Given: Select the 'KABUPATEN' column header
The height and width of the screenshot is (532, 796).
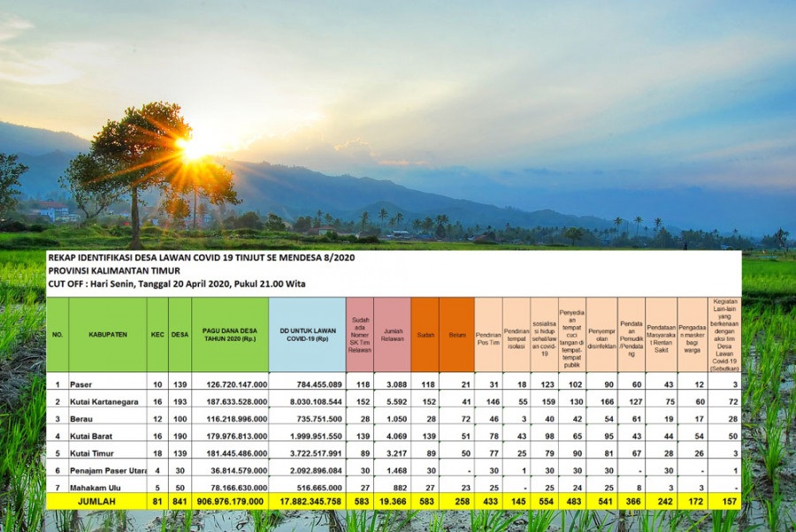Looking at the screenshot, I should 108,335.
